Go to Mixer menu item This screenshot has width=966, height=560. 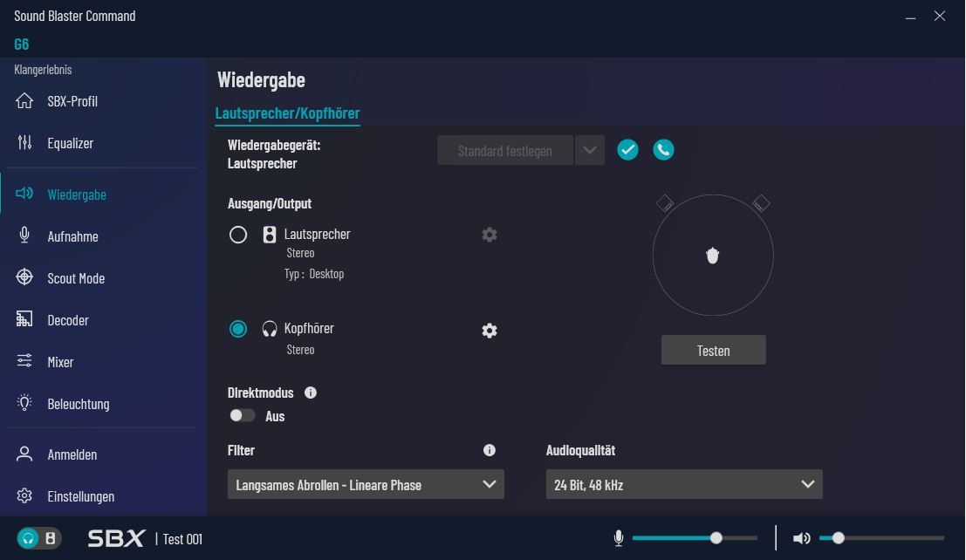tap(60, 362)
